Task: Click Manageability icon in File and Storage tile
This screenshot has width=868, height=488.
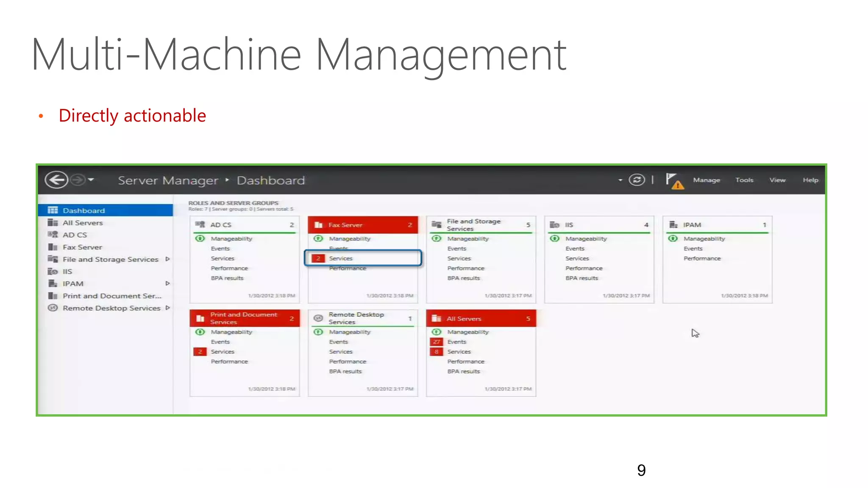Action: pos(437,238)
